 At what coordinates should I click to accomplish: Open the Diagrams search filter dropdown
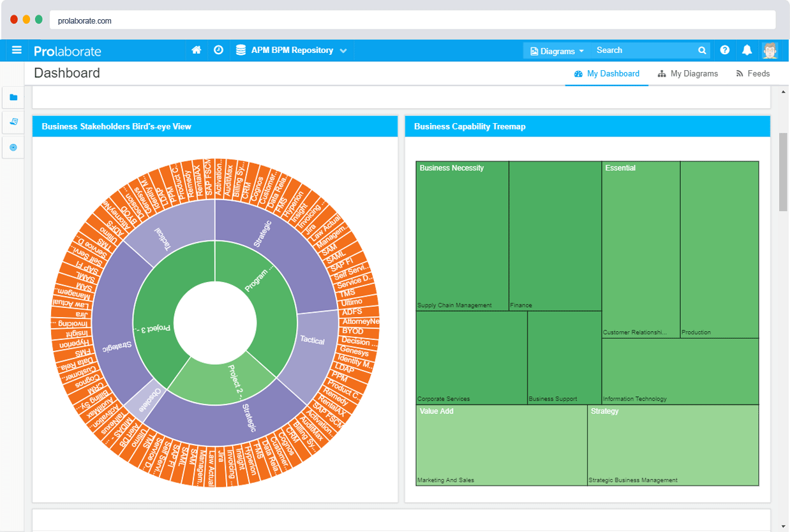[x=556, y=51]
